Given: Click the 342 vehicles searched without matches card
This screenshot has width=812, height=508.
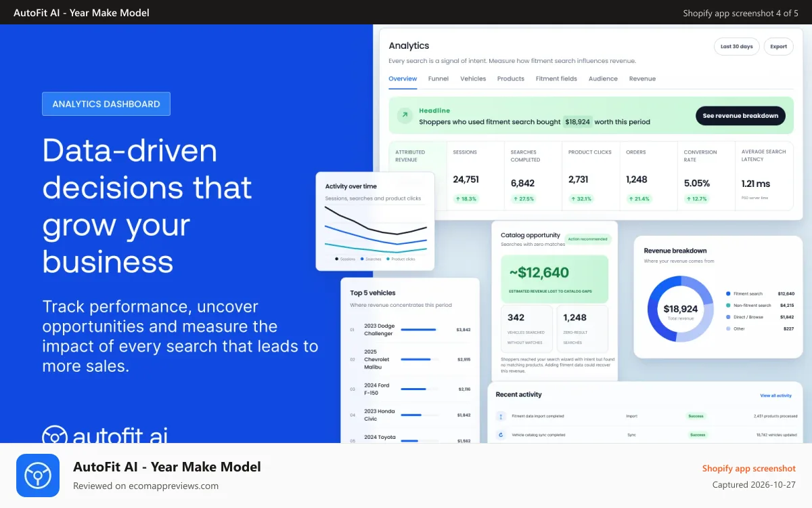Looking at the screenshot, I should pos(526,328).
